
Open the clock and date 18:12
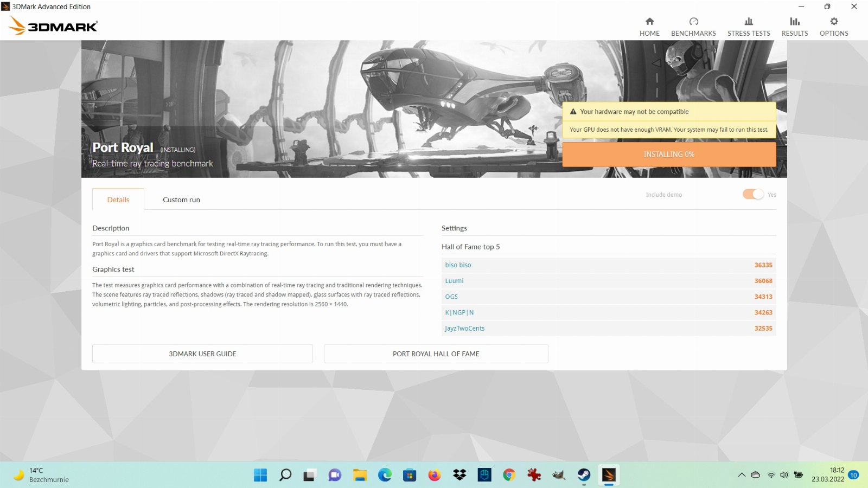click(828, 475)
